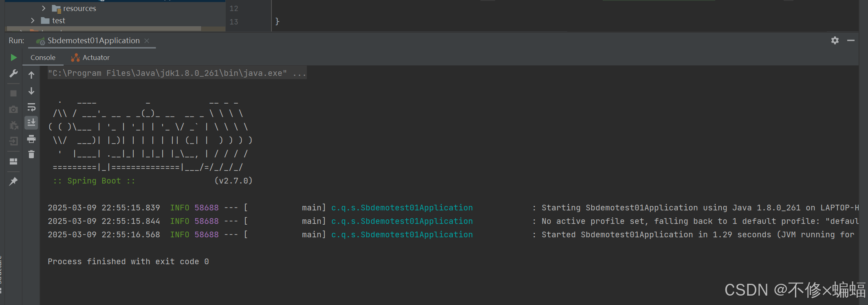Click the class link on the 'Started Sbdemotest01Application' log line
The height and width of the screenshot is (305, 868).
402,235
